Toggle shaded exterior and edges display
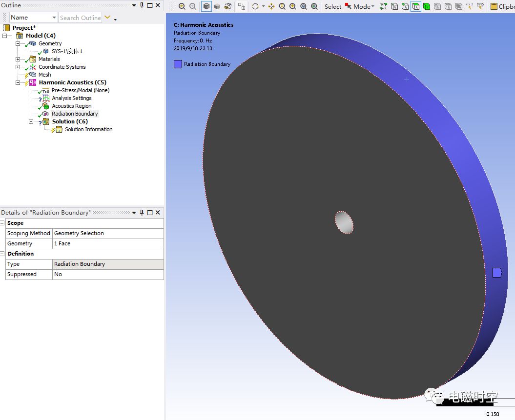The height and width of the screenshot is (420, 515). pos(206,6)
